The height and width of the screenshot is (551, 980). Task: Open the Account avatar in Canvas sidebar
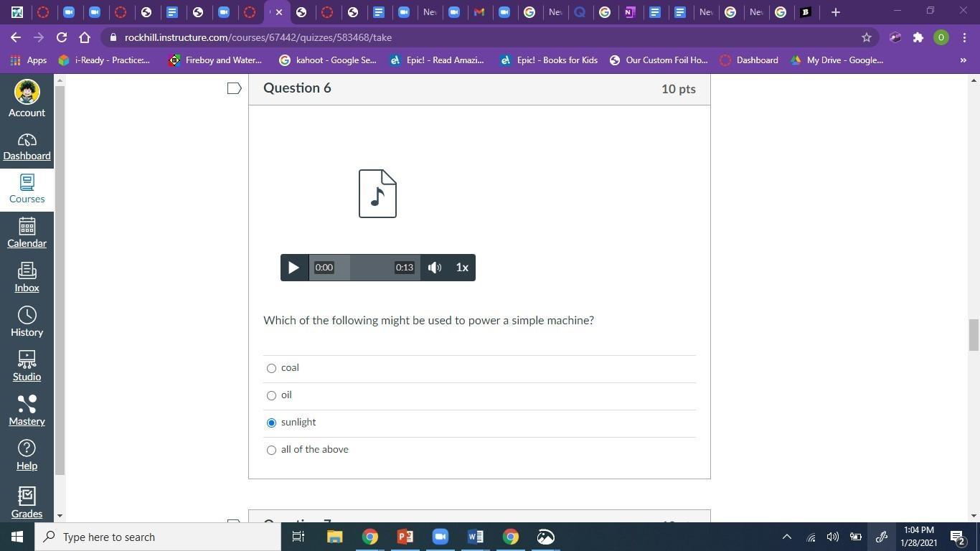(27, 99)
